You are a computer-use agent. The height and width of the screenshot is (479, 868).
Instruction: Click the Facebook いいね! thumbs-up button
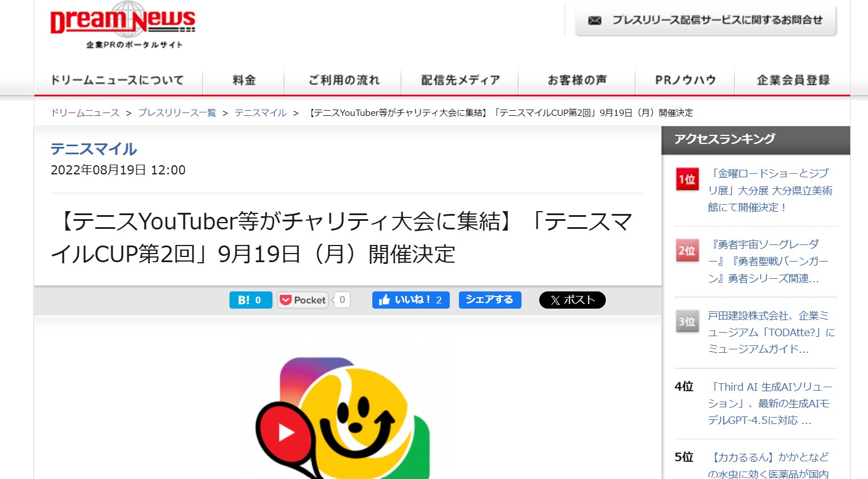[x=410, y=300]
